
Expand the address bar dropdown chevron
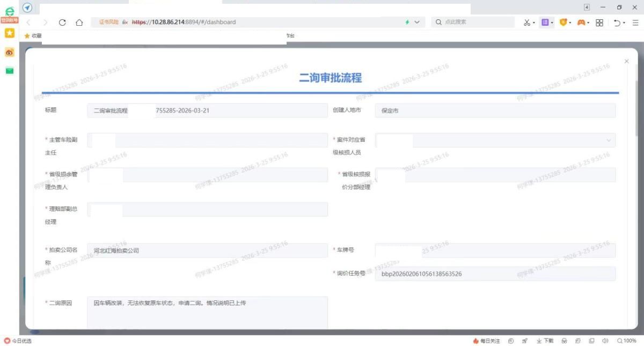coord(418,23)
